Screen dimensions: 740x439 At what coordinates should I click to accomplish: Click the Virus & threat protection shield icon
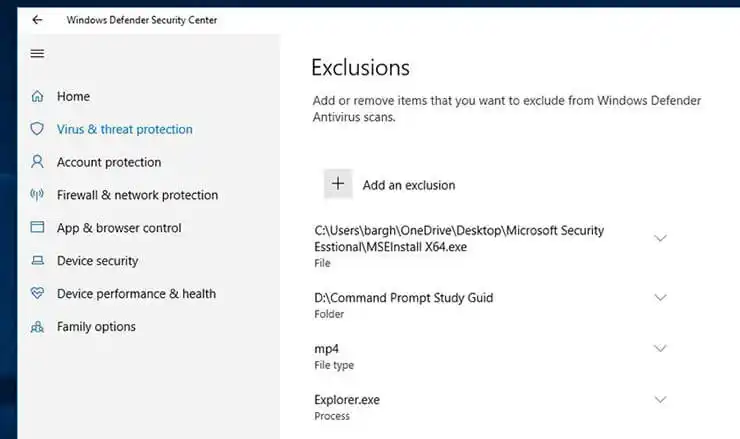tap(38, 129)
